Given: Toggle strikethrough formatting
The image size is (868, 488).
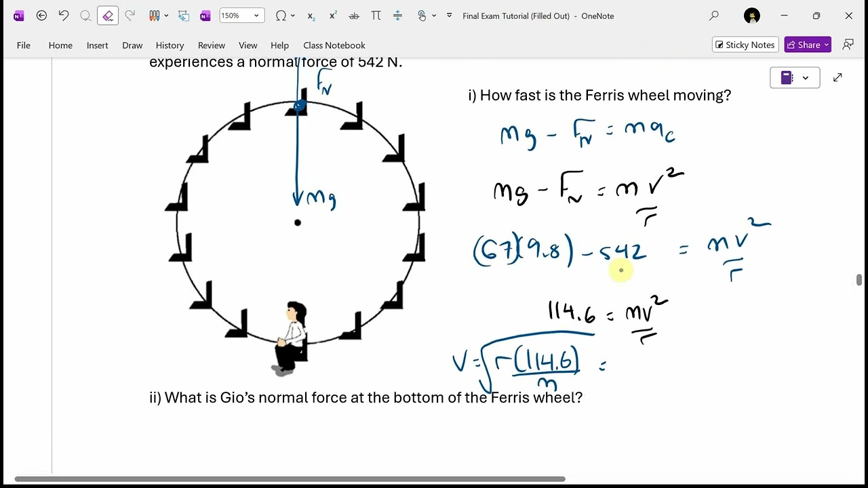Looking at the screenshot, I should 354,16.
